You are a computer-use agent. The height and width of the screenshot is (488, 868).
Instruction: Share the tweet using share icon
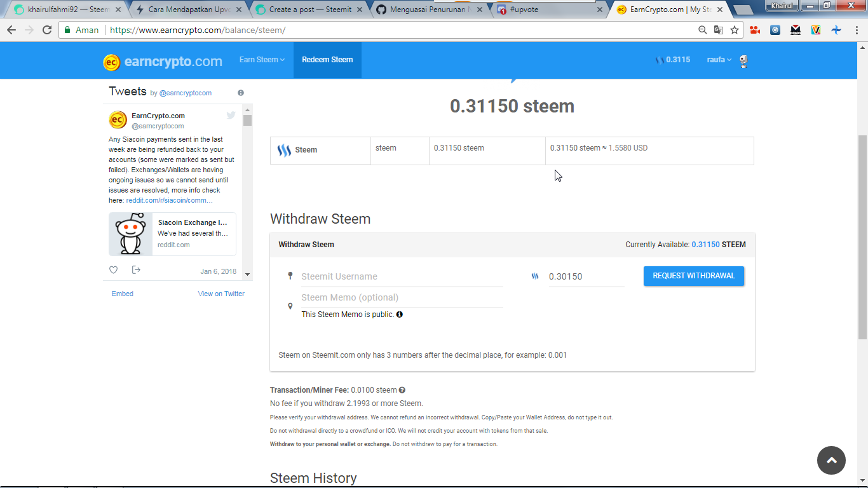(136, 270)
